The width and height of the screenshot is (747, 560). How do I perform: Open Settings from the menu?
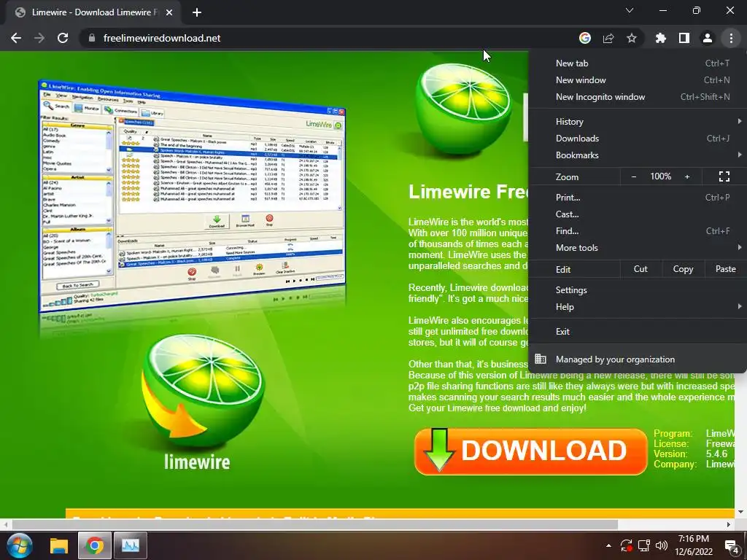tap(638, 290)
